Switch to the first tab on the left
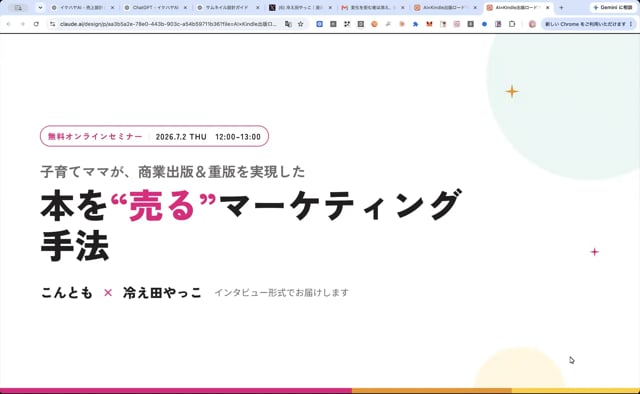 (82, 7)
